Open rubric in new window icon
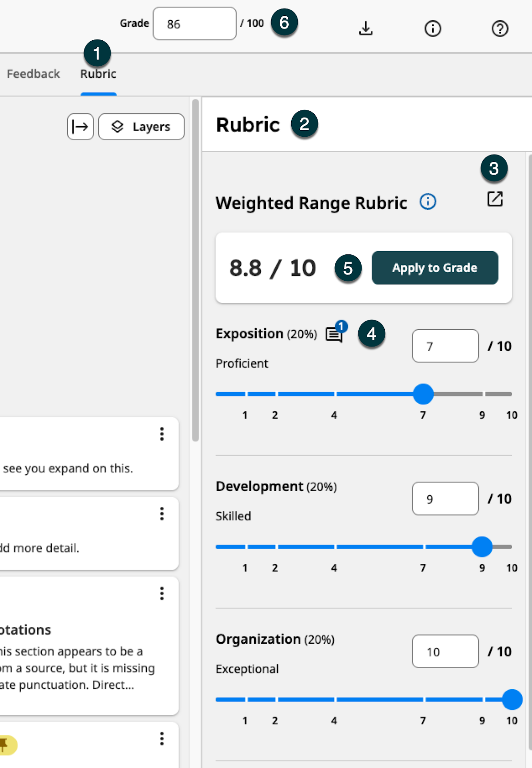The width and height of the screenshot is (532, 768). click(x=495, y=199)
